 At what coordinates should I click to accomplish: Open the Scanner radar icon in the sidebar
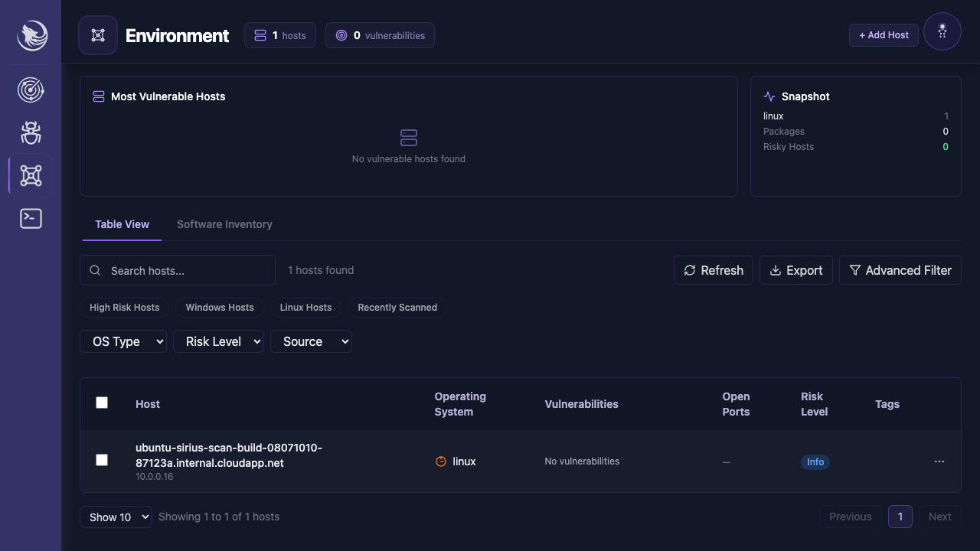point(31,90)
